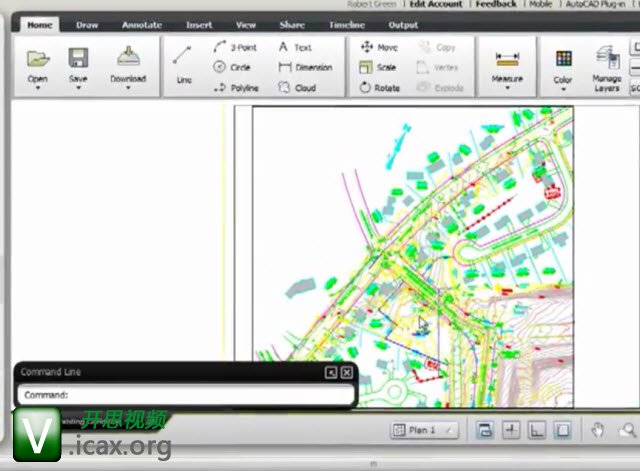The height and width of the screenshot is (471, 640).
Task: Switch to the Timeline tab
Action: click(x=347, y=25)
